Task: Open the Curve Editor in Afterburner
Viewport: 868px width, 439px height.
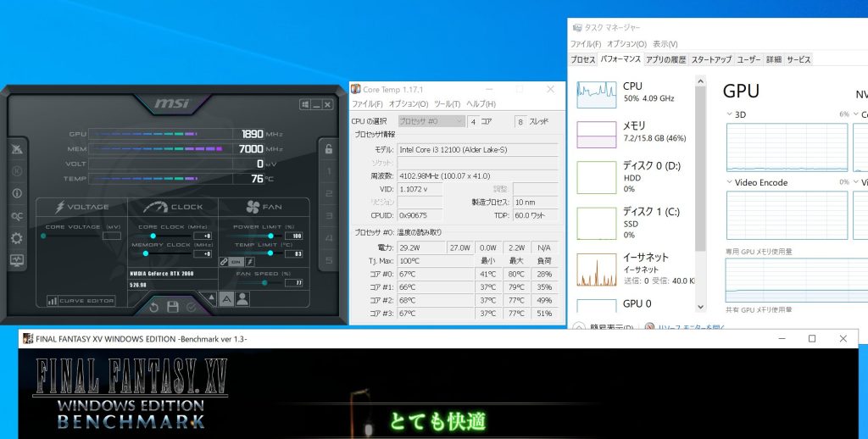Action: click(81, 301)
